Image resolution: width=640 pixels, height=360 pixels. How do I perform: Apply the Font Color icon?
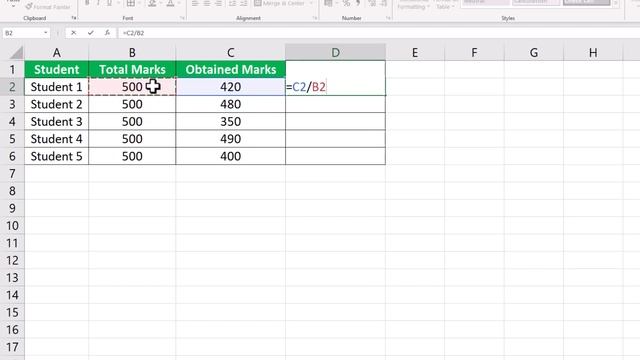[170, 4]
